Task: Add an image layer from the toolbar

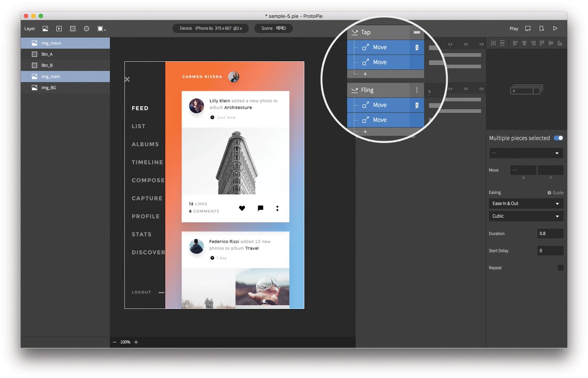Action: click(x=45, y=29)
